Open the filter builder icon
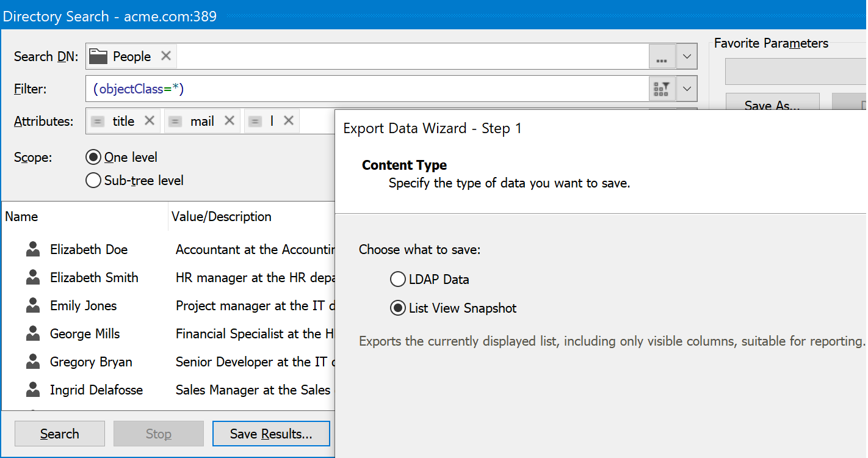 pos(662,89)
